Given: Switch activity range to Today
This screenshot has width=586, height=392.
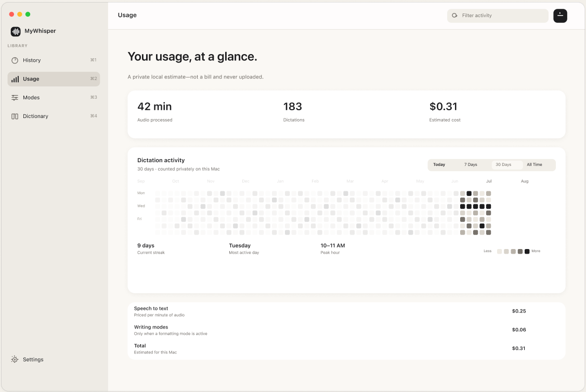Looking at the screenshot, I should coord(439,164).
